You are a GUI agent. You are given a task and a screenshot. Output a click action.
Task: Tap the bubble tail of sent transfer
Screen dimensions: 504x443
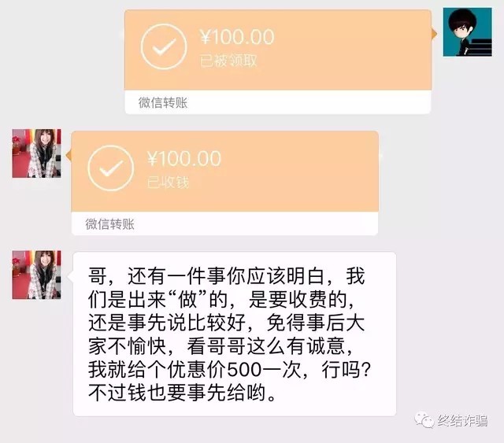[434, 34]
